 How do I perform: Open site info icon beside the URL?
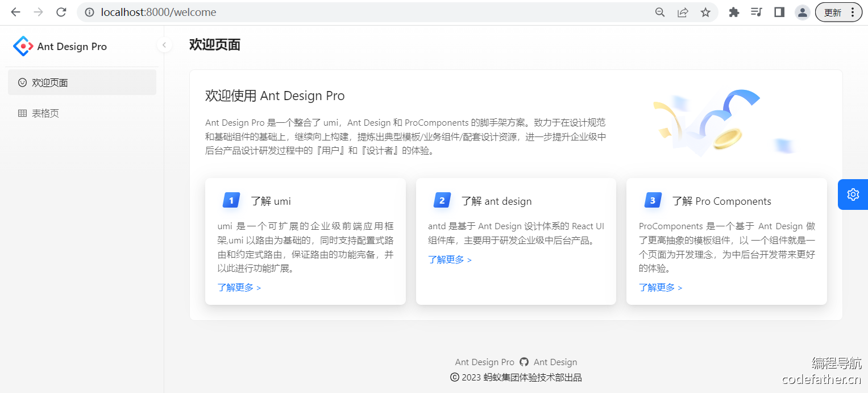pos(89,12)
